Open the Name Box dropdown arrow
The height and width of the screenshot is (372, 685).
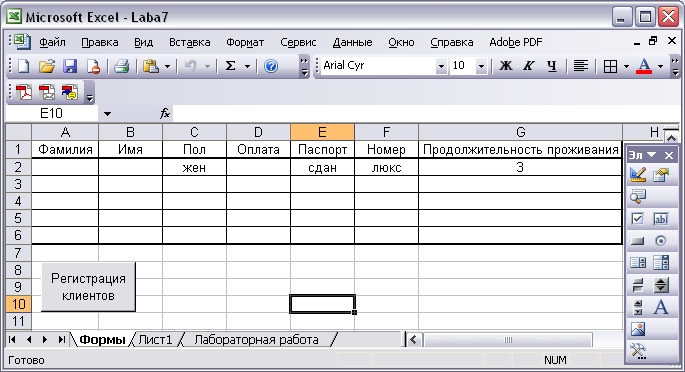click(107, 114)
